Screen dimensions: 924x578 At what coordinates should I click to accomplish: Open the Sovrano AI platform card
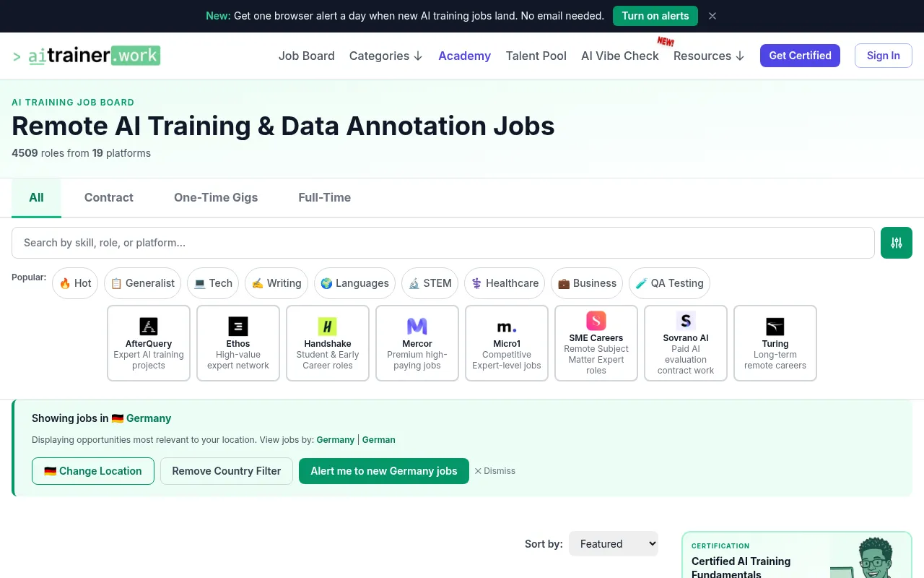[686, 343]
